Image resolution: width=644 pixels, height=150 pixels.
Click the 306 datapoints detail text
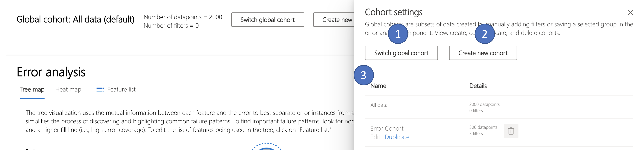483,127
